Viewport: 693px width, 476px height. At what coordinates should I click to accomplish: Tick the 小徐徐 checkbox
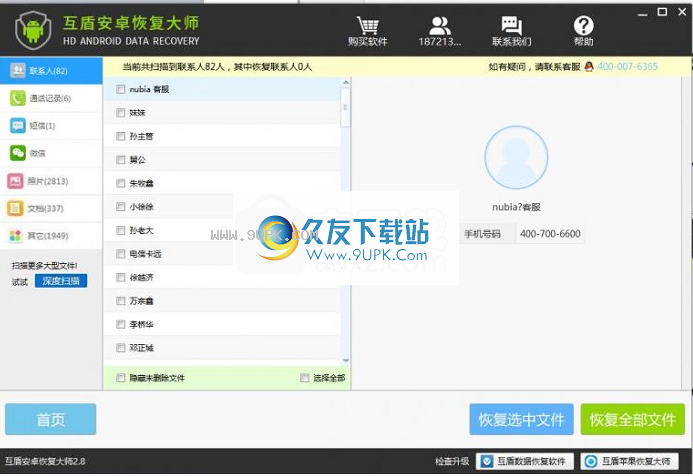click(x=121, y=206)
